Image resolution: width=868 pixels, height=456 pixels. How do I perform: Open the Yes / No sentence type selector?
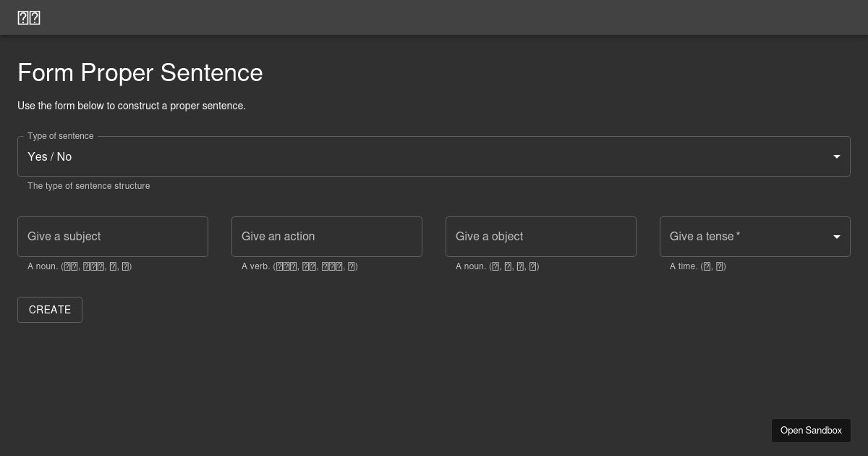[434, 156]
